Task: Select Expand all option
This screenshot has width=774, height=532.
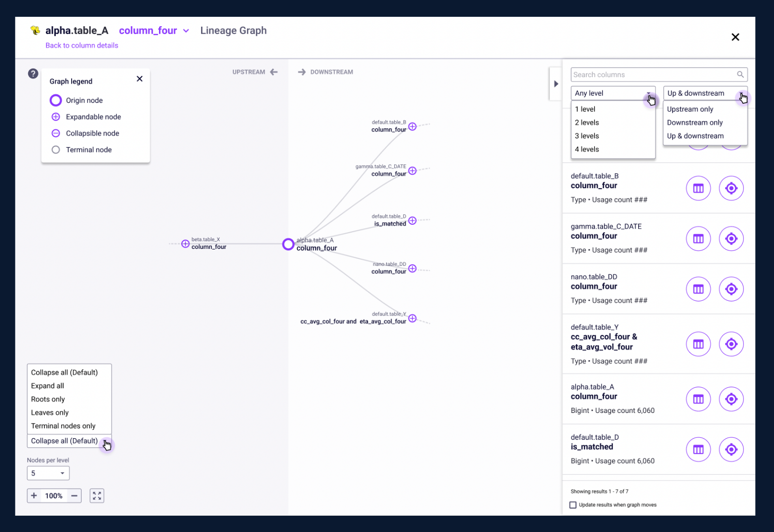Action: 69,386
